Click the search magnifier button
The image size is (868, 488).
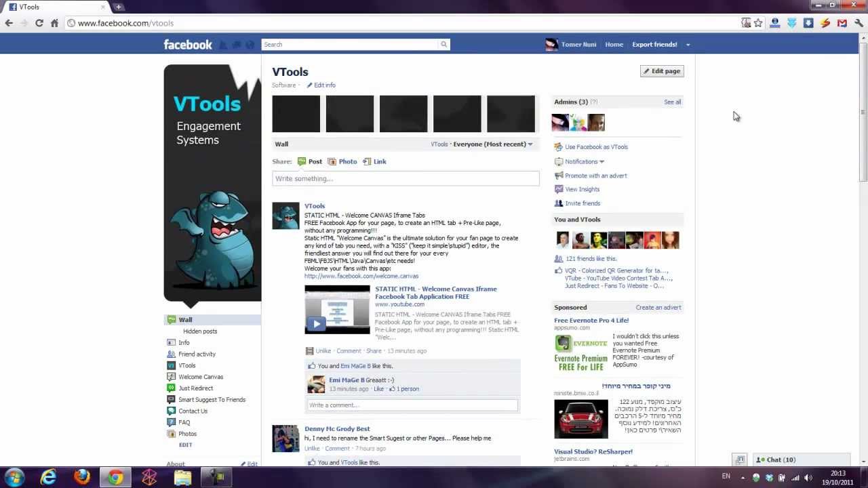pos(444,45)
